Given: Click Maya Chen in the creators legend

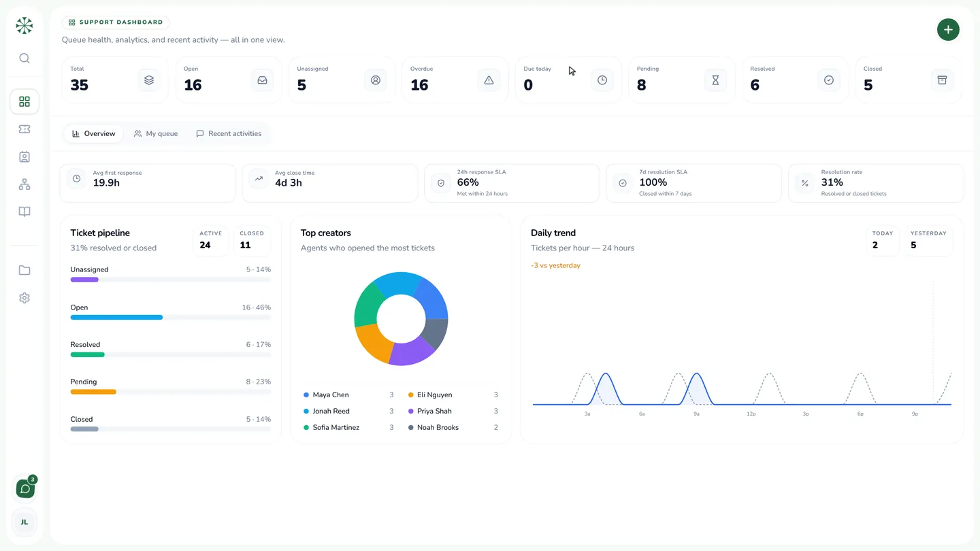Looking at the screenshot, I should point(348,395).
